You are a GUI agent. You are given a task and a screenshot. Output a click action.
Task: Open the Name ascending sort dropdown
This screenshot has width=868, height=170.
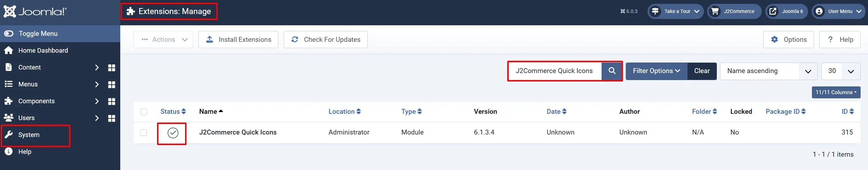[769, 71]
